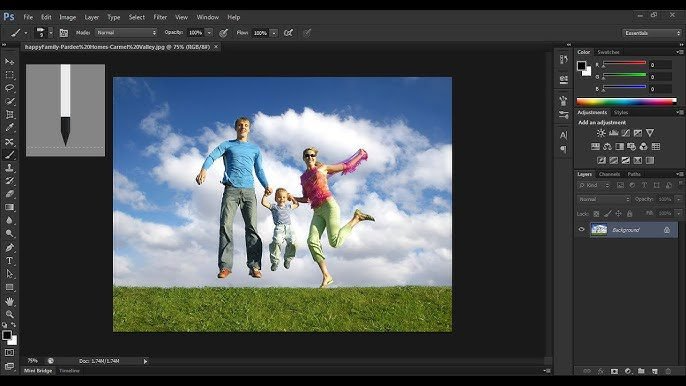This screenshot has height=386, width=686.
Task: Add a Curves adjustment
Action: click(626, 133)
